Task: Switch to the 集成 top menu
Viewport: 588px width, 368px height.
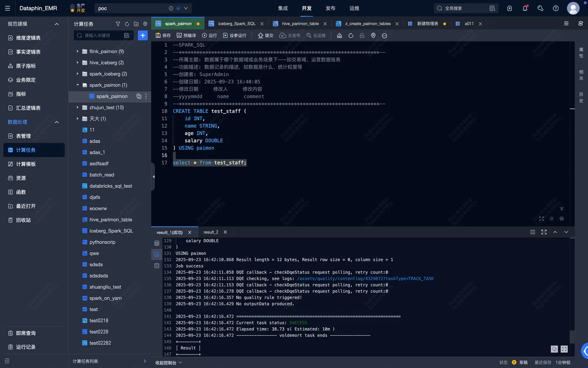Action: click(x=283, y=8)
